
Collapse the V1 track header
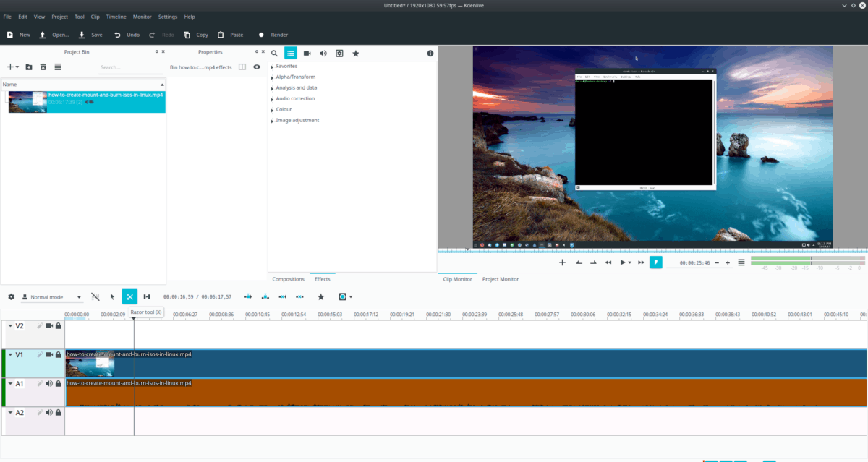[x=10, y=355]
